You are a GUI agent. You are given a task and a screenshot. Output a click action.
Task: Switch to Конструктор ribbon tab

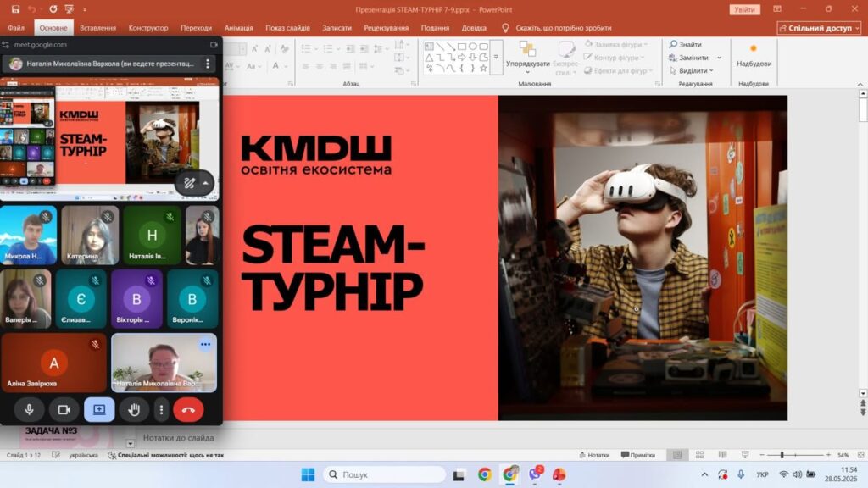148,28
